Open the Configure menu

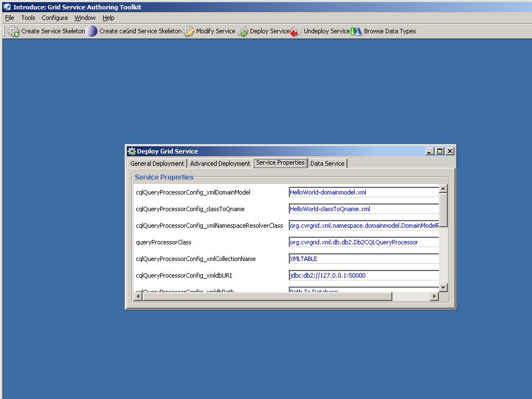55,18
